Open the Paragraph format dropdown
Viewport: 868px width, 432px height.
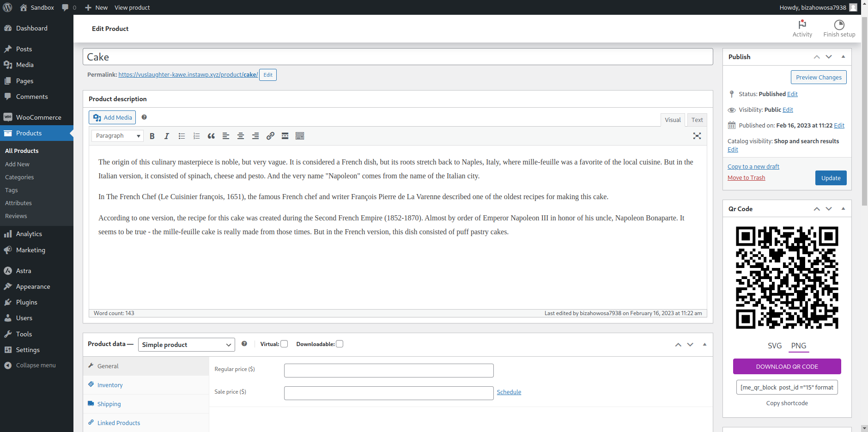(x=117, y=136)
